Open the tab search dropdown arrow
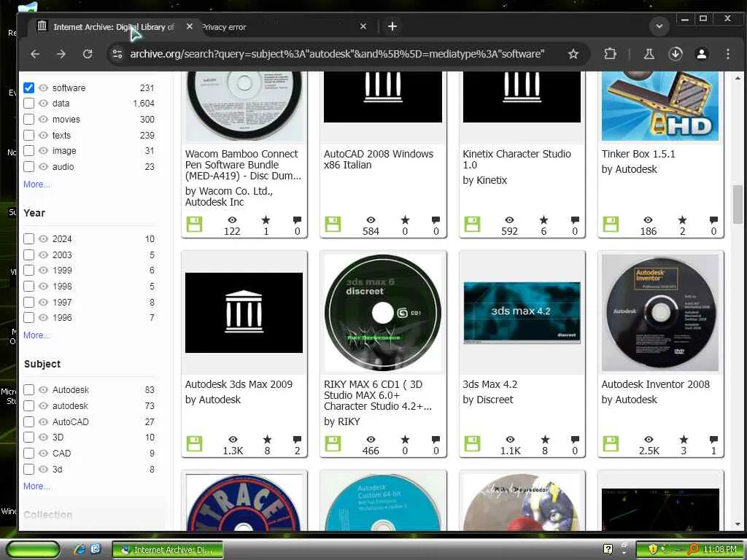This screenshot has width=747, height=560. [659, 26]
